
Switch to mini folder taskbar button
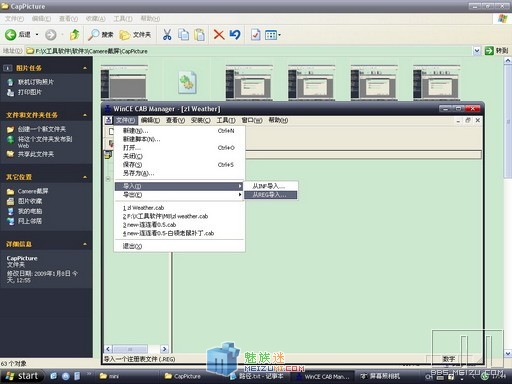128,376
